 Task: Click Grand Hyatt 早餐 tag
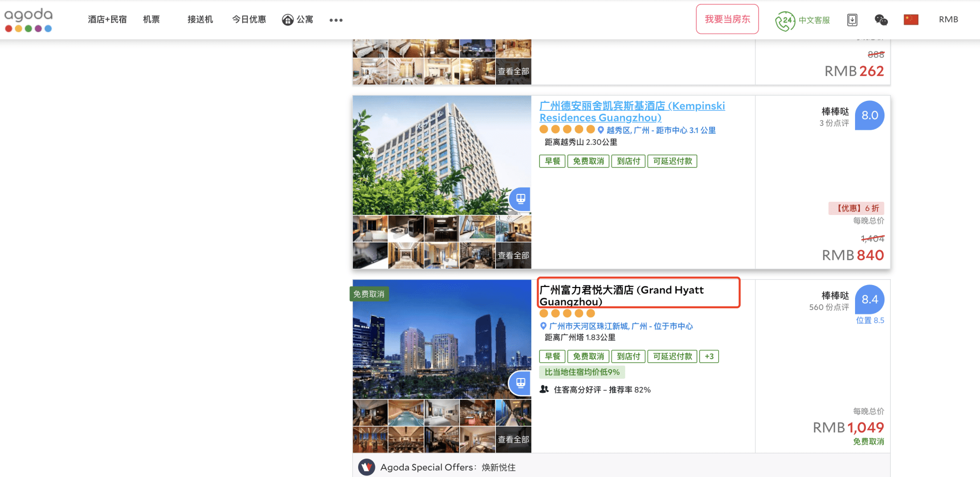pyautogui.click(x=552, y=357)
